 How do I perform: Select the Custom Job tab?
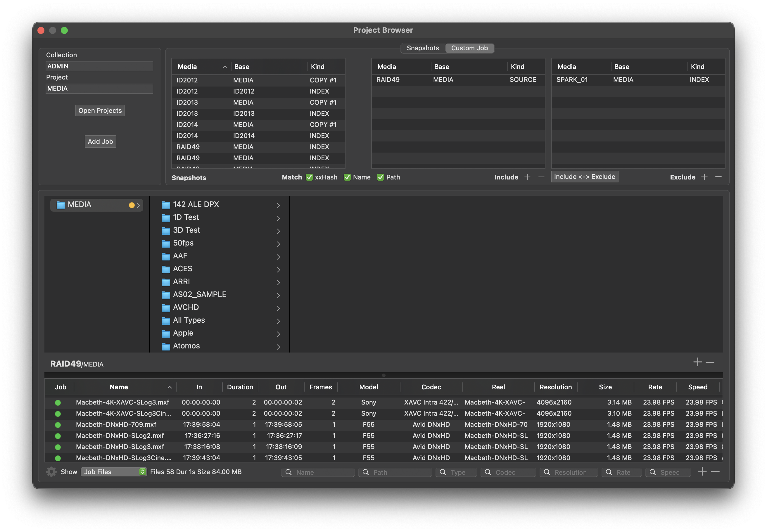(x=469, y=48)
